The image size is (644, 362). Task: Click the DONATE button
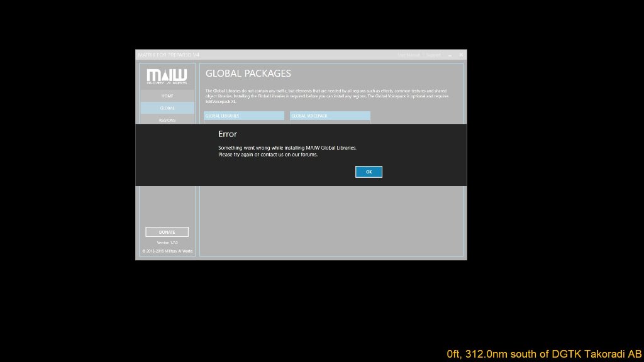click(x=167, y=232)
